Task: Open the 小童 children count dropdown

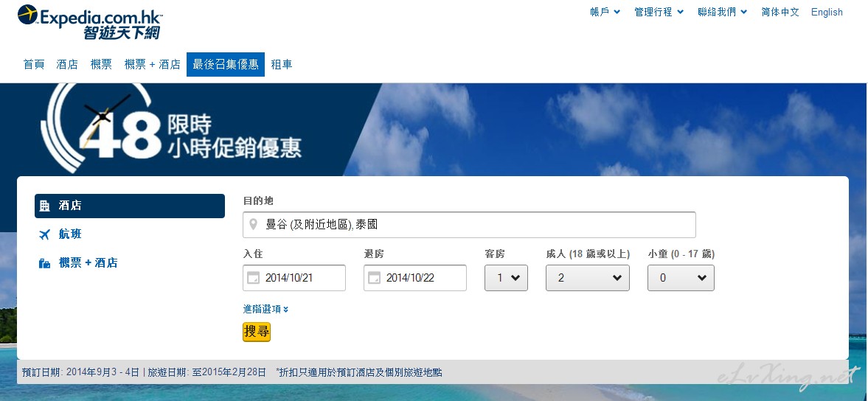Action: pyautogui.click(x=681, y=278)
